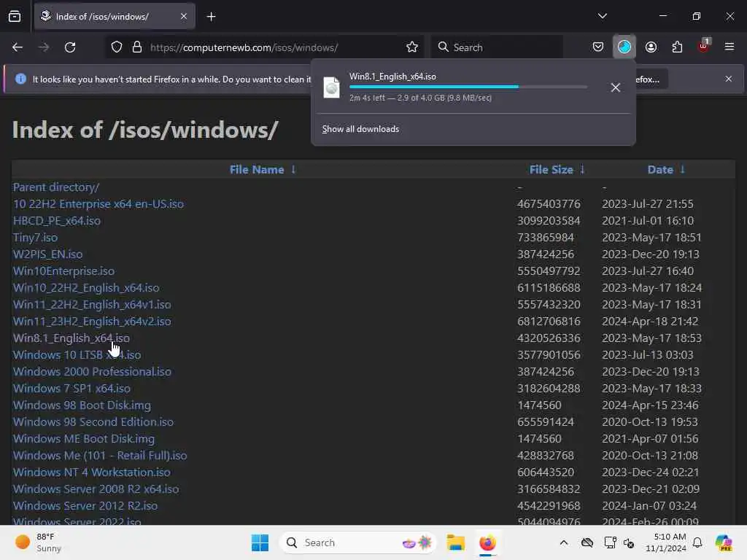
Task: Expand the list all tabs chevron
Action: (602, 16)
